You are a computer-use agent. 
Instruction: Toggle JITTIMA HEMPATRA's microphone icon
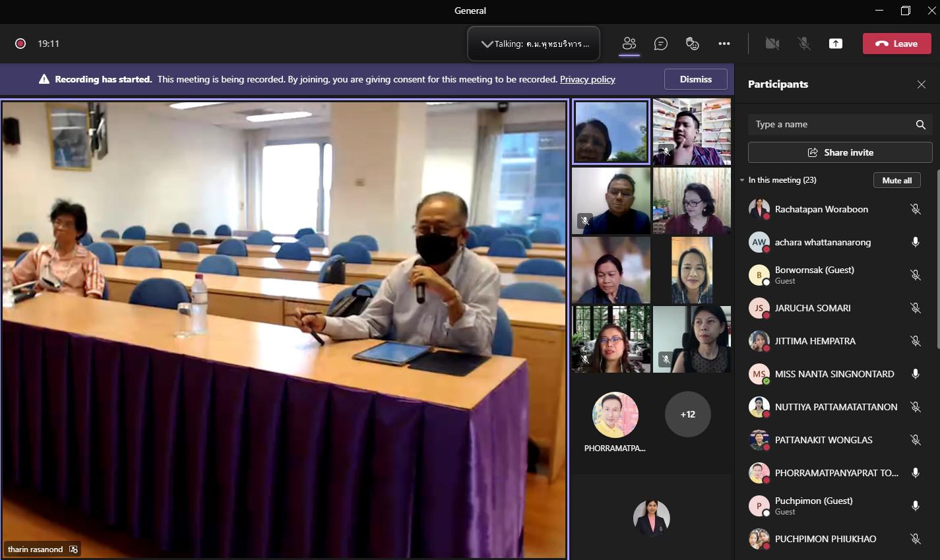pyautogui.click(x=916, y=341)
